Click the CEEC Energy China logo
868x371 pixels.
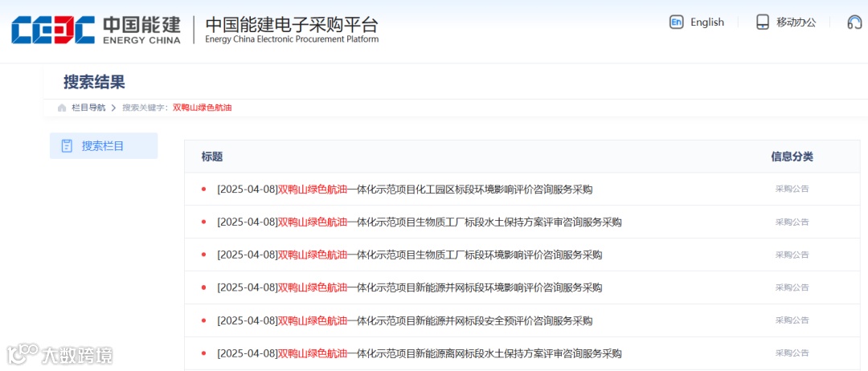[x=96, y=30]
